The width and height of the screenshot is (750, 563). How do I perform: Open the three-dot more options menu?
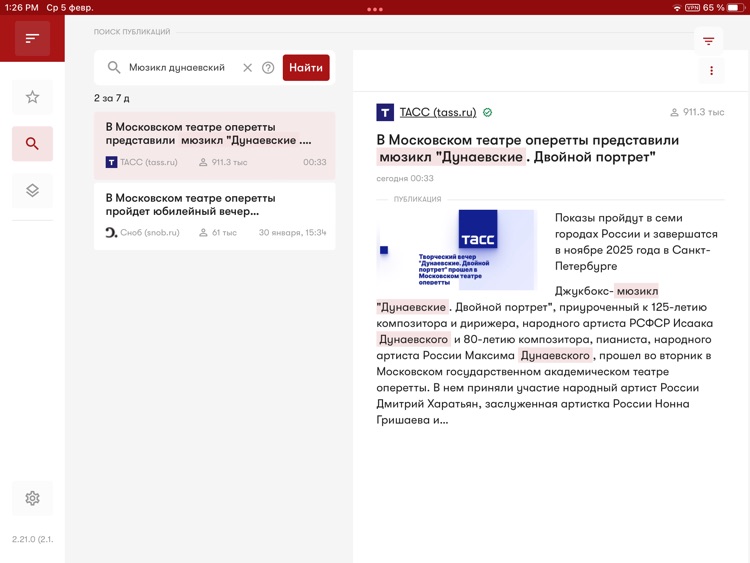click(x=711, y=71)
